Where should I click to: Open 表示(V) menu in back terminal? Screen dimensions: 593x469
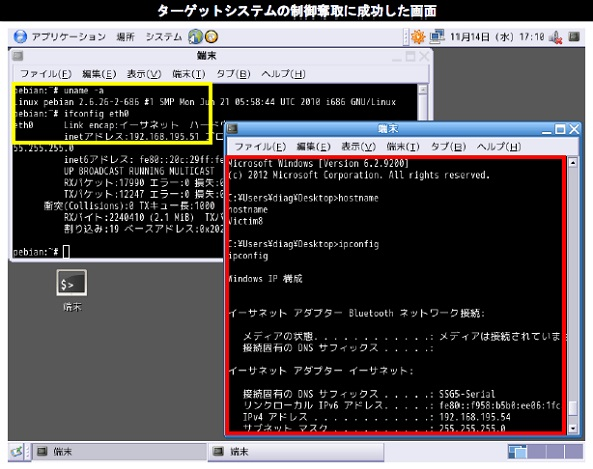[x=144, y=74]
